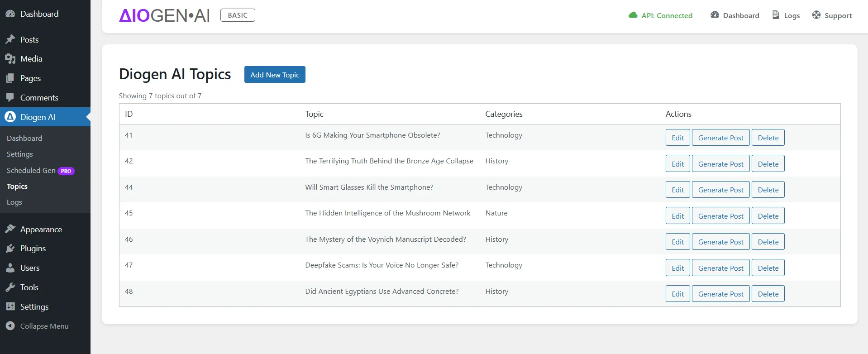Open Logs submenu item in sidebar

tap(14, 202)
